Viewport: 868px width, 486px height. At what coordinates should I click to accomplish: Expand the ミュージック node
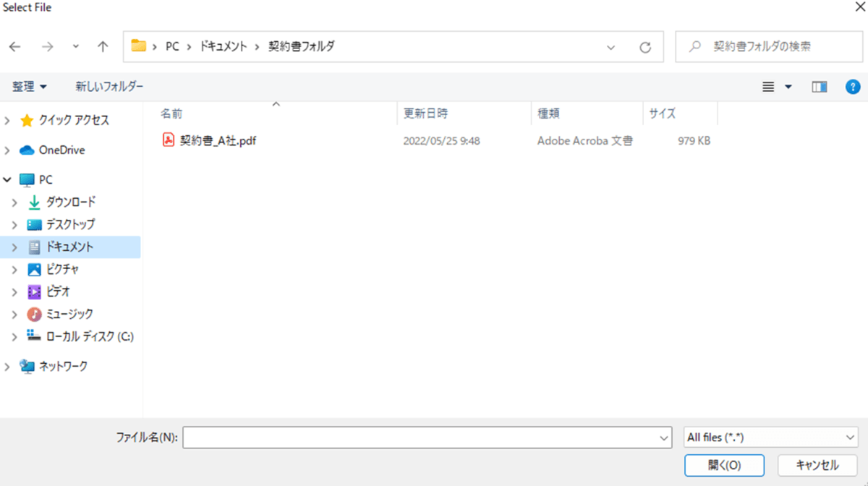(x=15, y=315)
